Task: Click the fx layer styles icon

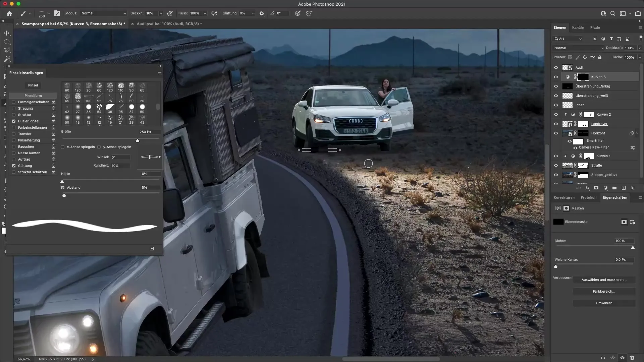Action: (x=587, y=188)
